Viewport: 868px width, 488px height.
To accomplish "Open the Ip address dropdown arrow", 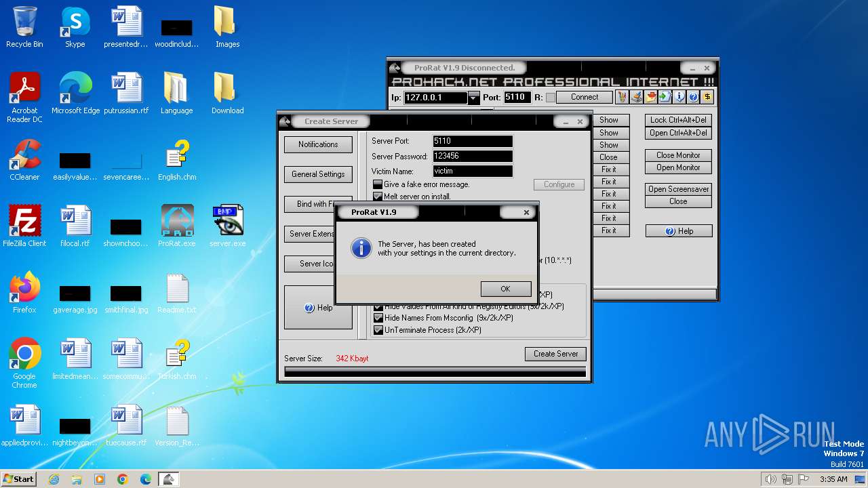I will (x=473, y=98).
